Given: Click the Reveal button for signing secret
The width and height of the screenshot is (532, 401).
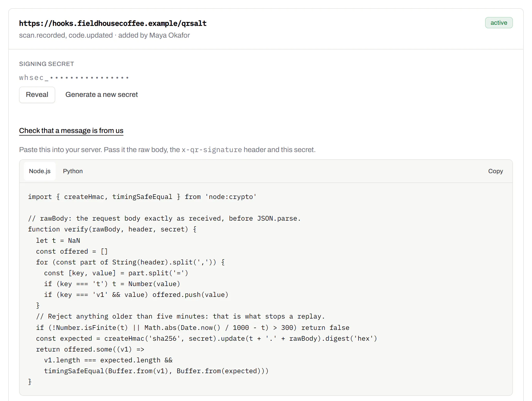Looking at the screenshot, I should [x=37, y=95].
